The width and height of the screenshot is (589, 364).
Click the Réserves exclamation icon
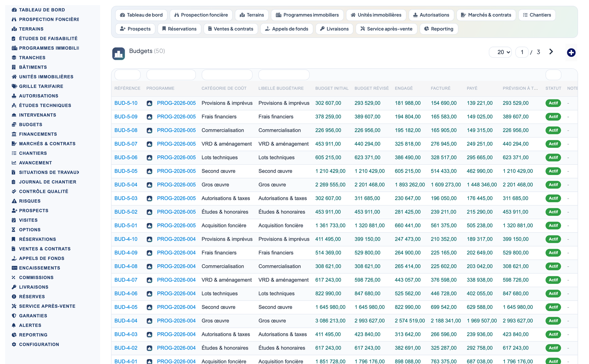pyautogui.click(x=14, y=297)
